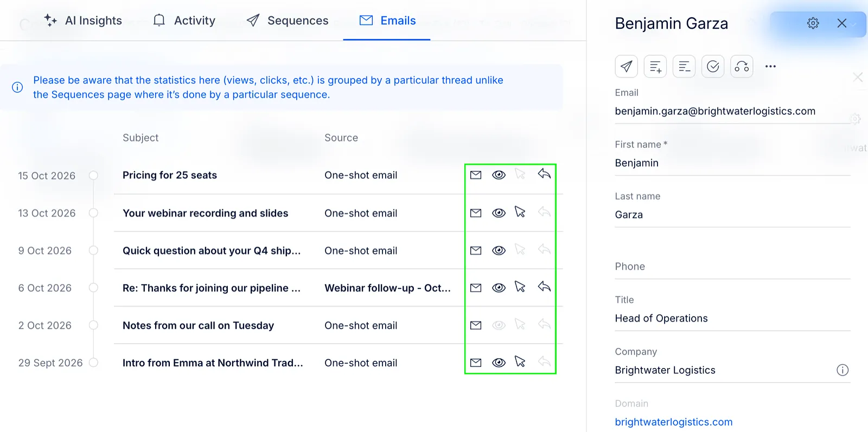868x432 pixels.
Task: Click the Email field with benjamin.garza address
Action: [732, 111]
